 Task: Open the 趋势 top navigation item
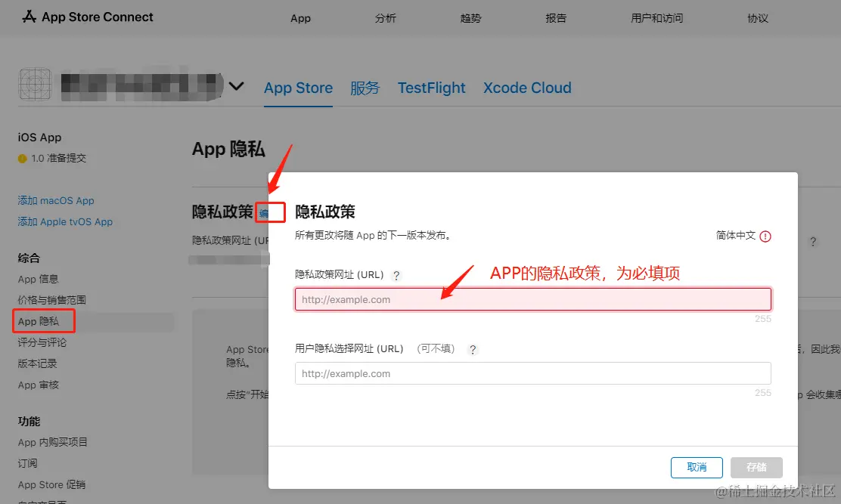[x=470, y=18]
